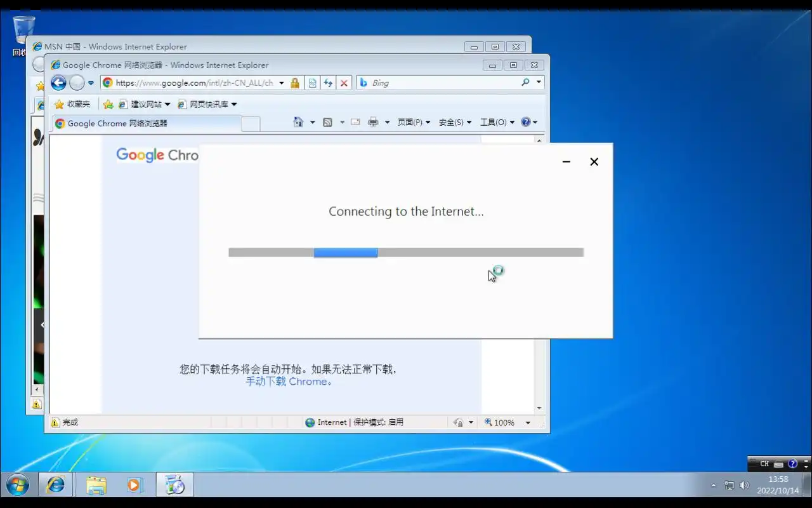This screenshot has width=812, height=508.
Task: Click the 手动下载 Chrome link
Action: 289,382
